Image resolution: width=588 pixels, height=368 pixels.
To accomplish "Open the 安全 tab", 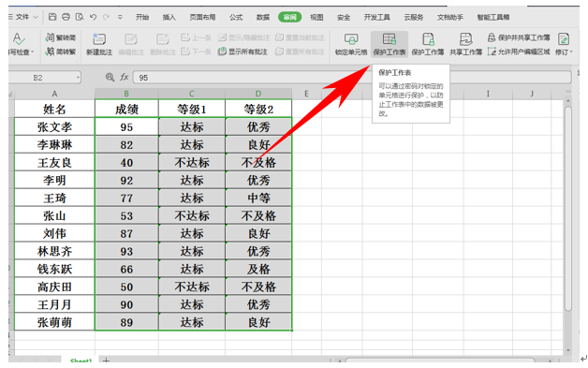I will (x=344, y=17).
